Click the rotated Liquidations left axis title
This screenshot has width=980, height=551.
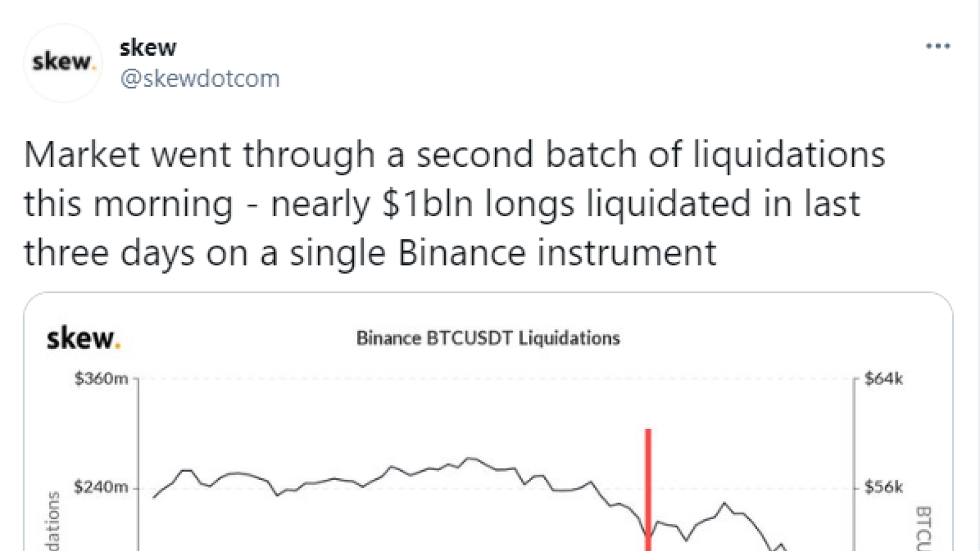pyautogui.click(x=53, y=521)
